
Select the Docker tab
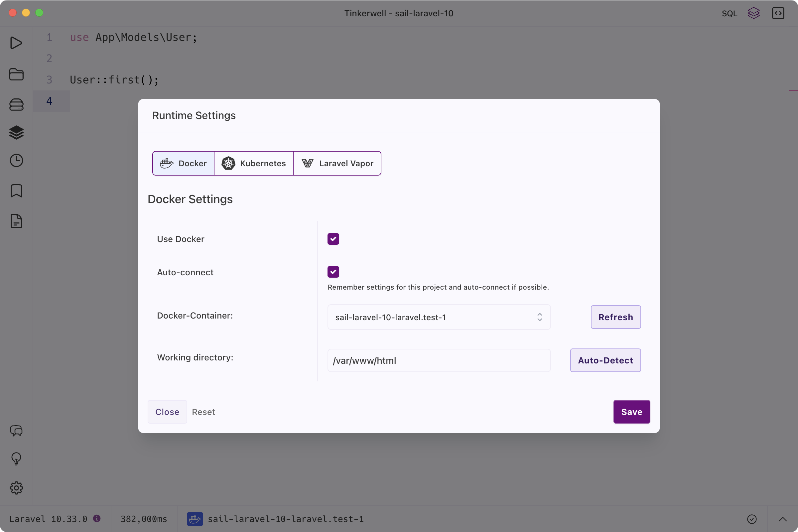tap(183, 163)
